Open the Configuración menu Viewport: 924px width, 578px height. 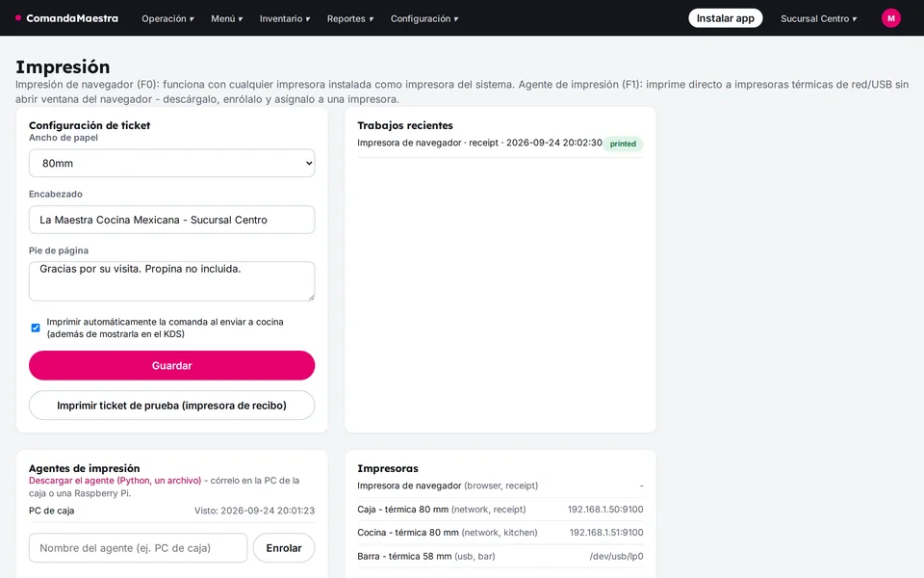(x=424, y=19)
